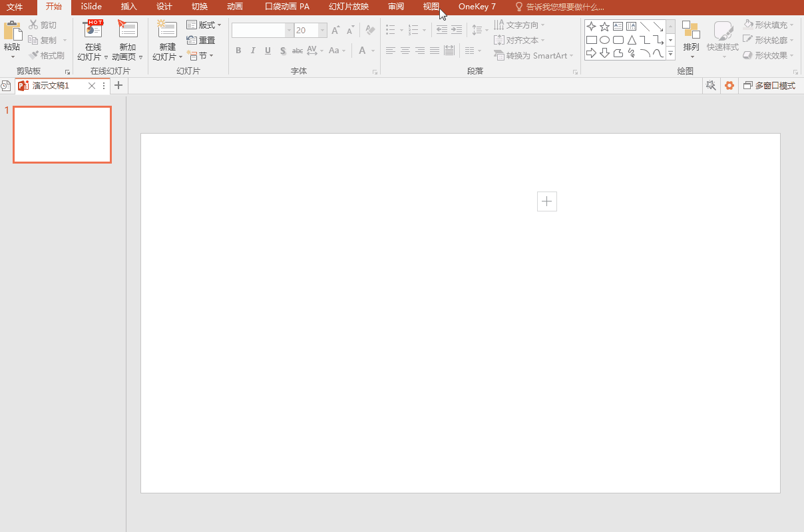Click the 多窗口模式 multi-window button

pos(769,86)
